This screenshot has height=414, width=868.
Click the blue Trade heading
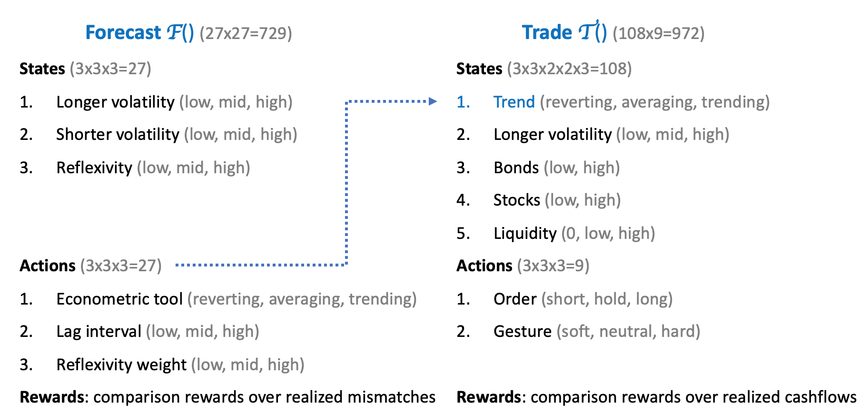(x=564, y=33)
